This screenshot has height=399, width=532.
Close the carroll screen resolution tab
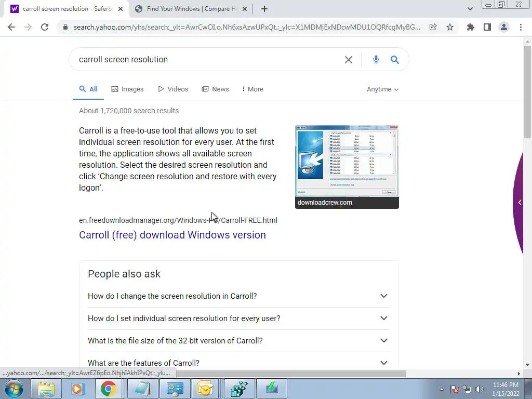121,9
